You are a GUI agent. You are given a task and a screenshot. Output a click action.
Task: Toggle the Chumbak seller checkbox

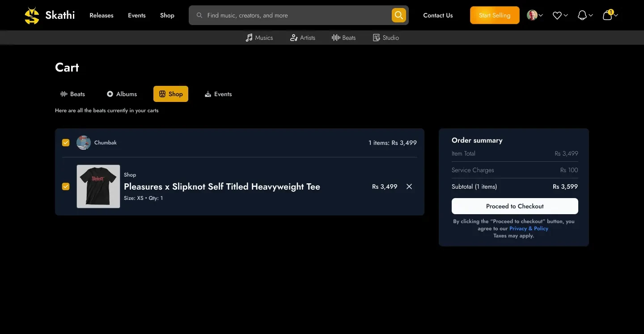point(66,143)
